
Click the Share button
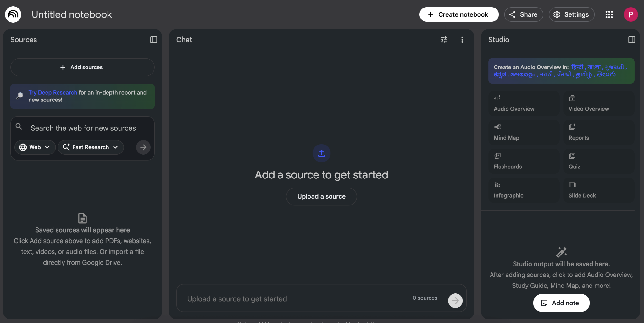click(524, 14)
